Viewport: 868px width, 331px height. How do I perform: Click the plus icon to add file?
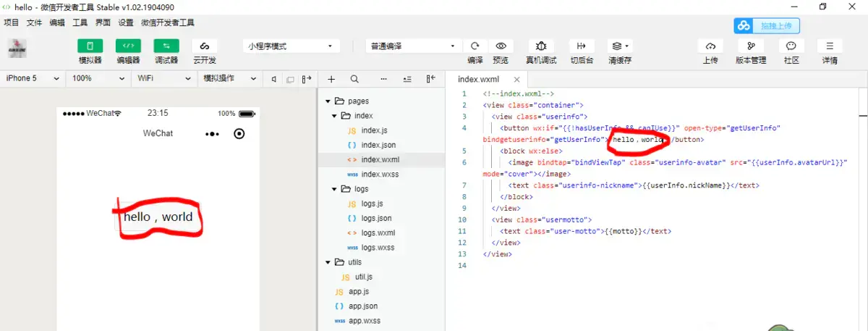coord(331,79)
